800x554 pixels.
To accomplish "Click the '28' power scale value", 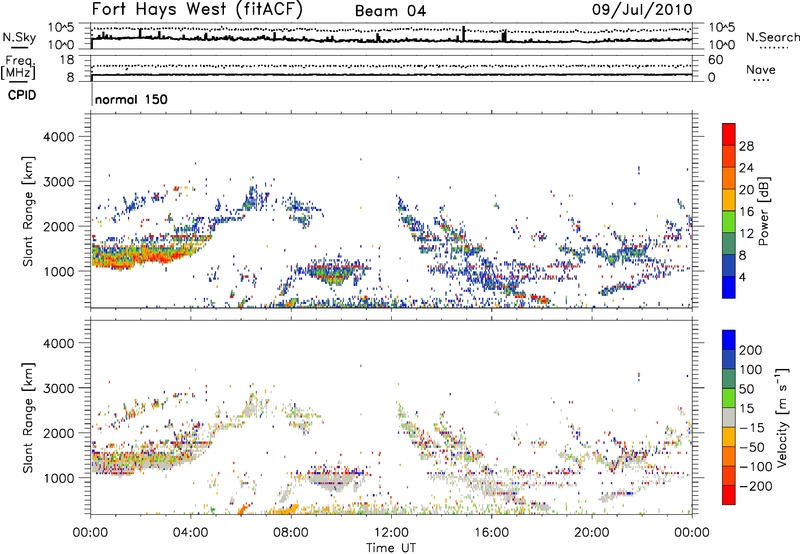I will (746, 146).
